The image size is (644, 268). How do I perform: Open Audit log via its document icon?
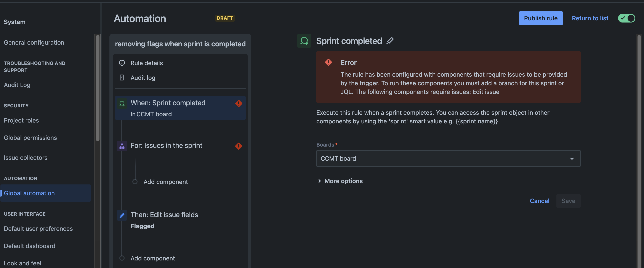[x=122, y=77]
